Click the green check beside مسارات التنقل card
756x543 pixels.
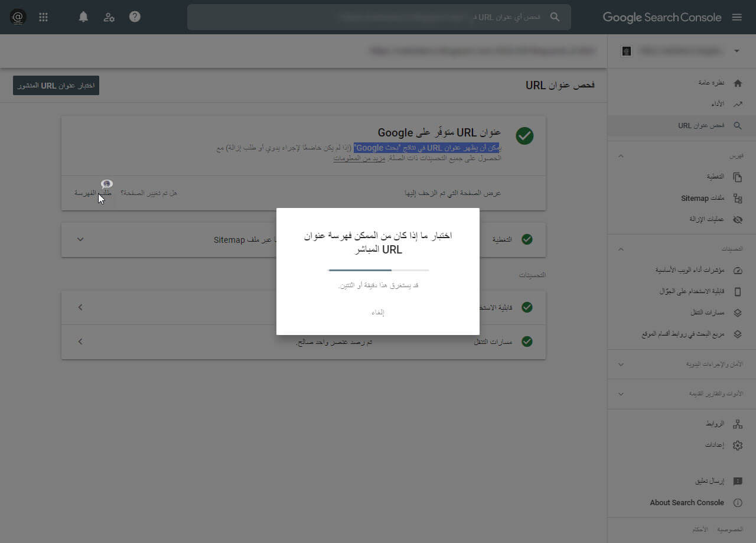[527, 342]
